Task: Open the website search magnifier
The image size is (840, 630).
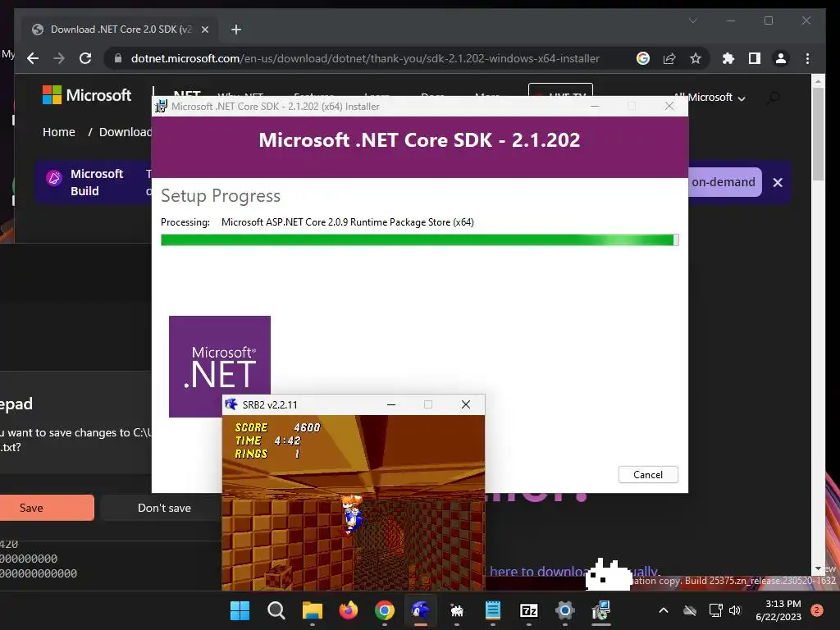Action: point(773,98)
